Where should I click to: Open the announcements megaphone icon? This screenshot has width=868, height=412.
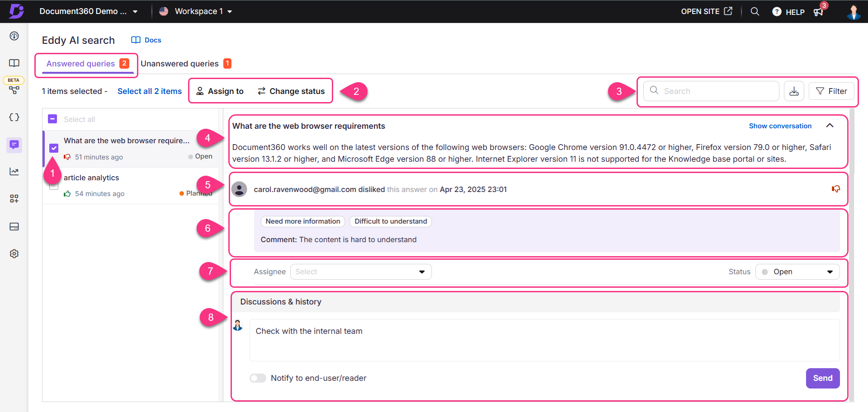[x=818, y=12]
